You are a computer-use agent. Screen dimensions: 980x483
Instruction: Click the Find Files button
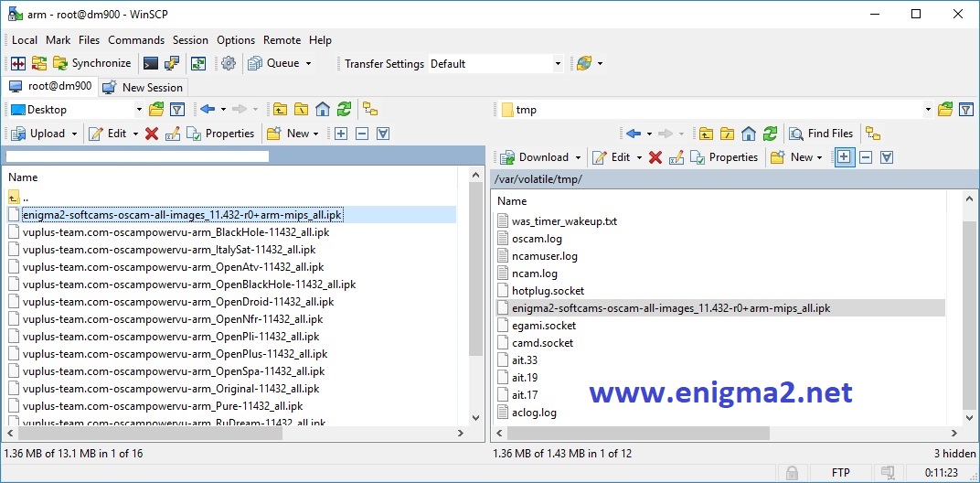click(821, 133)
